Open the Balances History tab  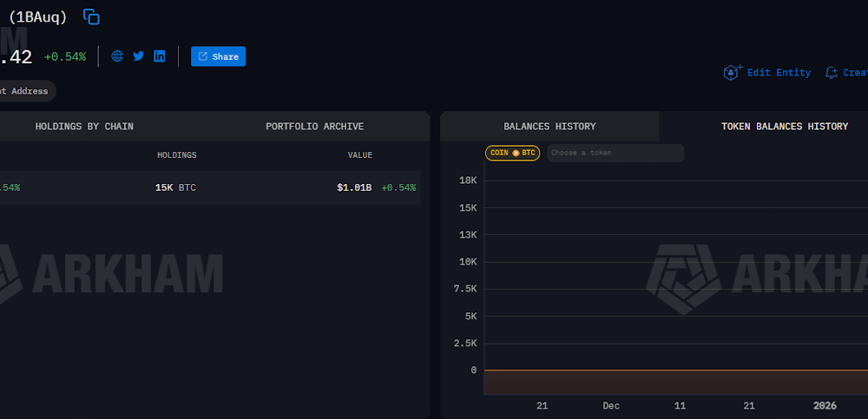549,126
